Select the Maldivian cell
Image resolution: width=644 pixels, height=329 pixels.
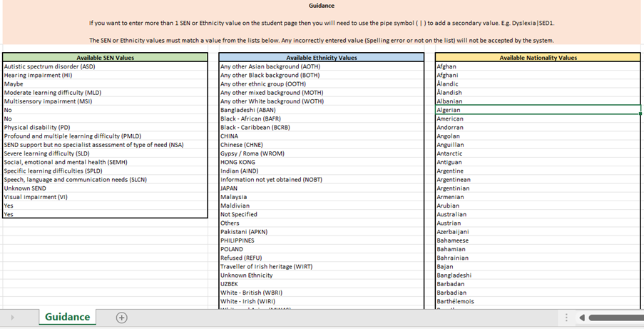click(x=322, y=206)
